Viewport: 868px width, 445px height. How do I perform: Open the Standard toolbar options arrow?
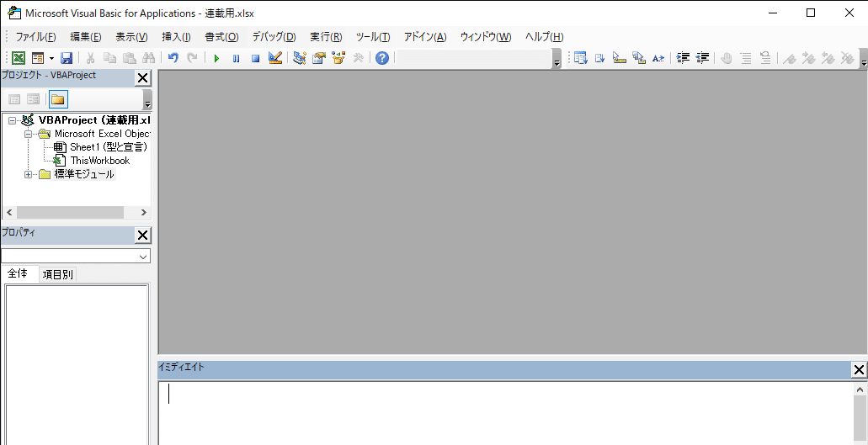(x=556, y=61)
